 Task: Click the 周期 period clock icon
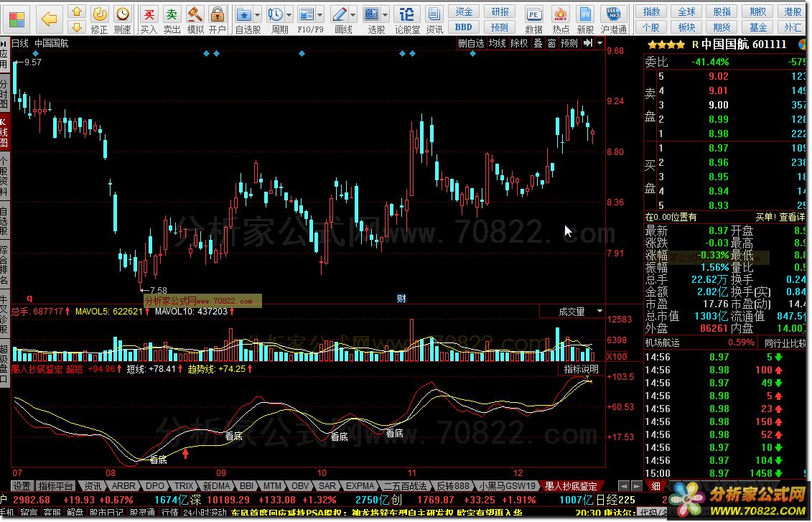coord(275,14)
